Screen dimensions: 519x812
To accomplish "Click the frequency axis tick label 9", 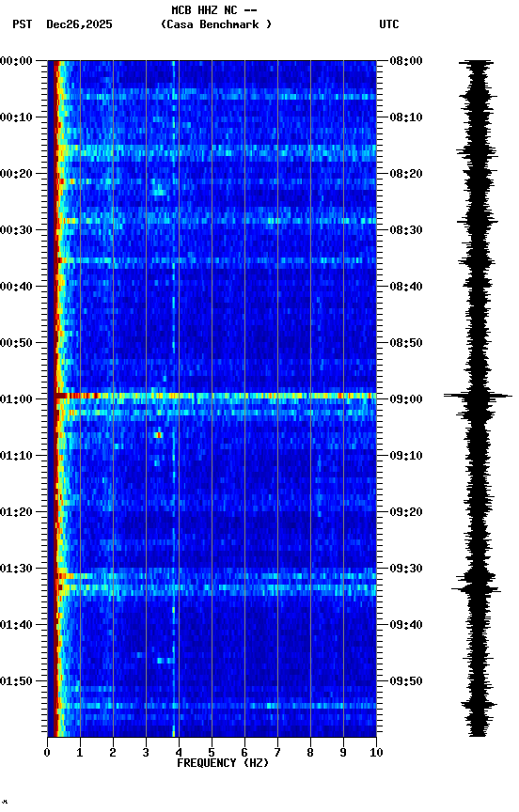I will tap(343, 753).
